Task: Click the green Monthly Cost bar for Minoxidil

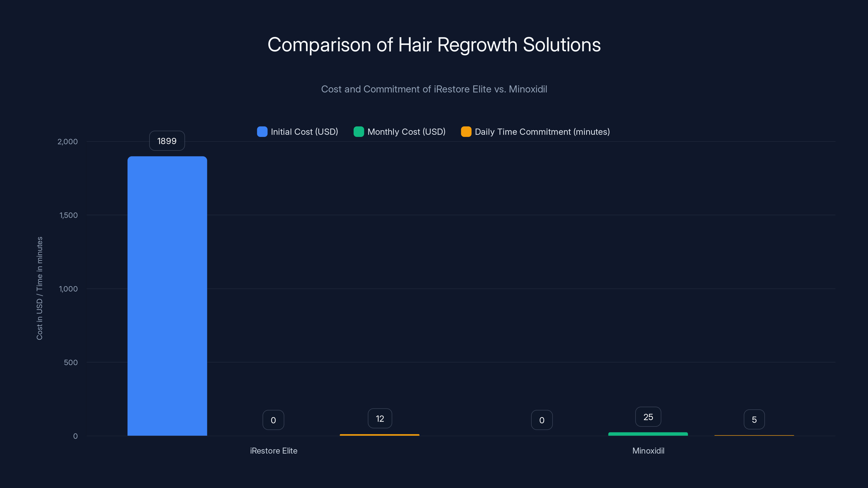Action: click(x=648, y=434)
